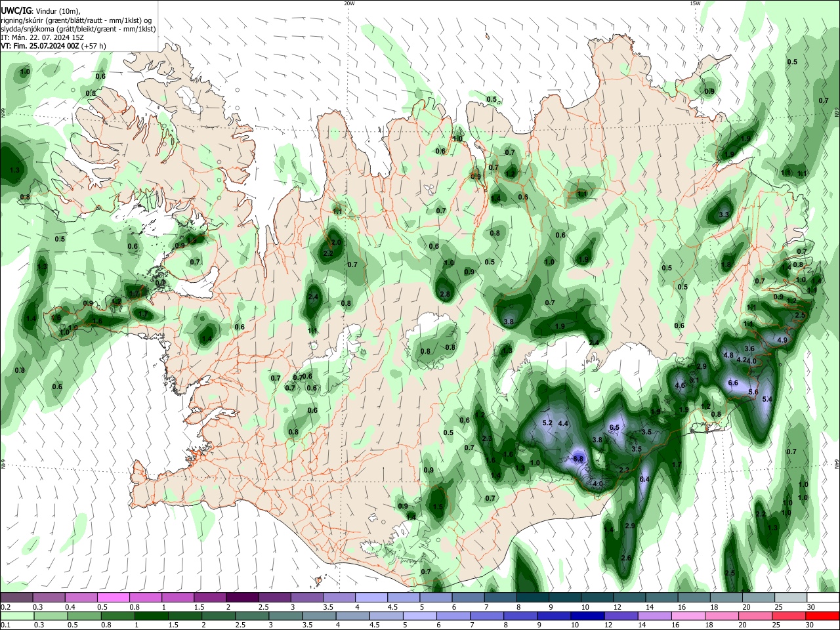Click the 4.8 precipitation value on the map
The image size is (840, 630).
pyautogui.click(x=728, y=355)
